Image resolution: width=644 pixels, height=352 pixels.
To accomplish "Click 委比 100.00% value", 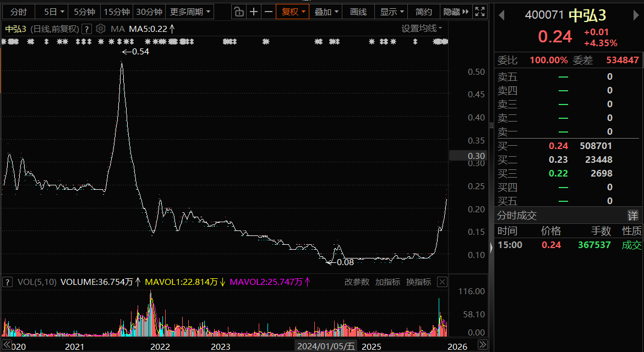I will [x=549, y=61].
